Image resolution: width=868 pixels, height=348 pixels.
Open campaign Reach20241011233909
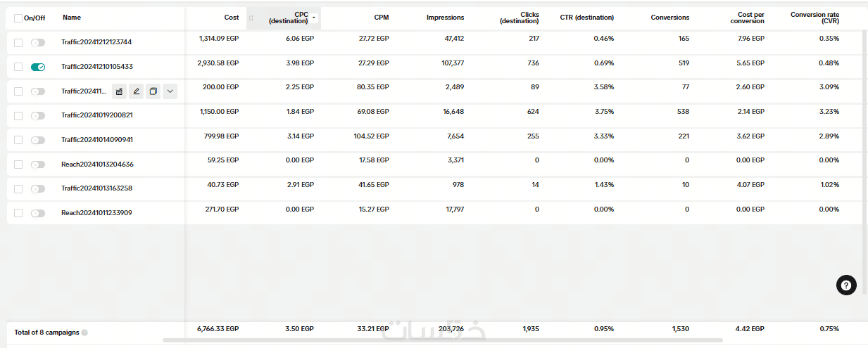(x=96, y=213)
